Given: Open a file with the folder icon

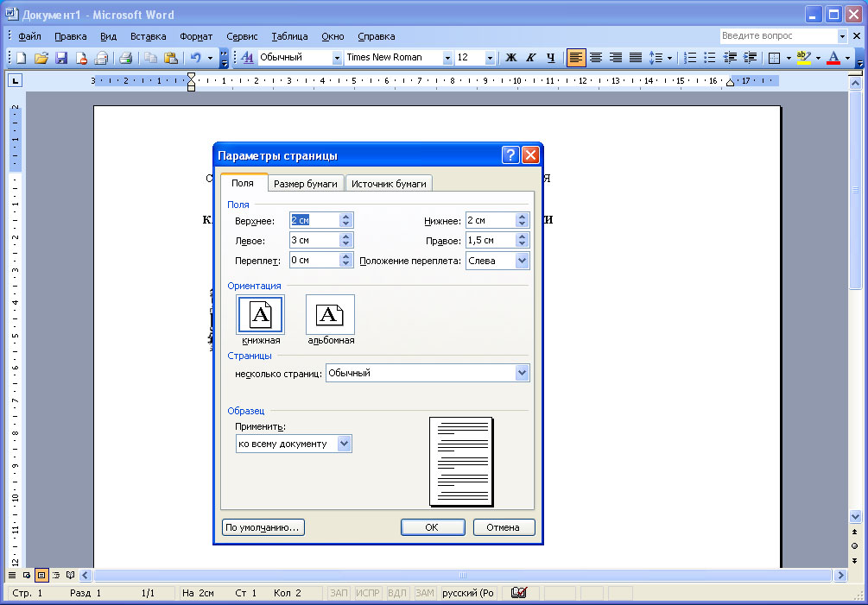Looking at the screenshot, I should click(x=41, y=58).
